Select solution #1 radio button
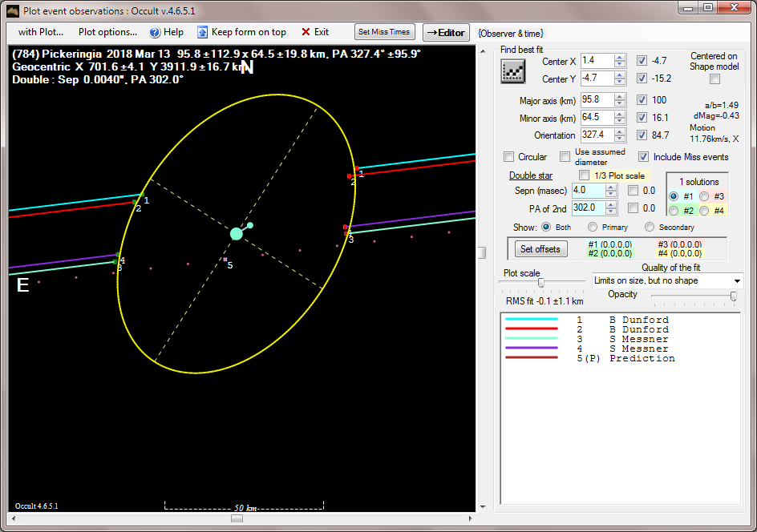757x532 pixels. [x=674, y=196]
